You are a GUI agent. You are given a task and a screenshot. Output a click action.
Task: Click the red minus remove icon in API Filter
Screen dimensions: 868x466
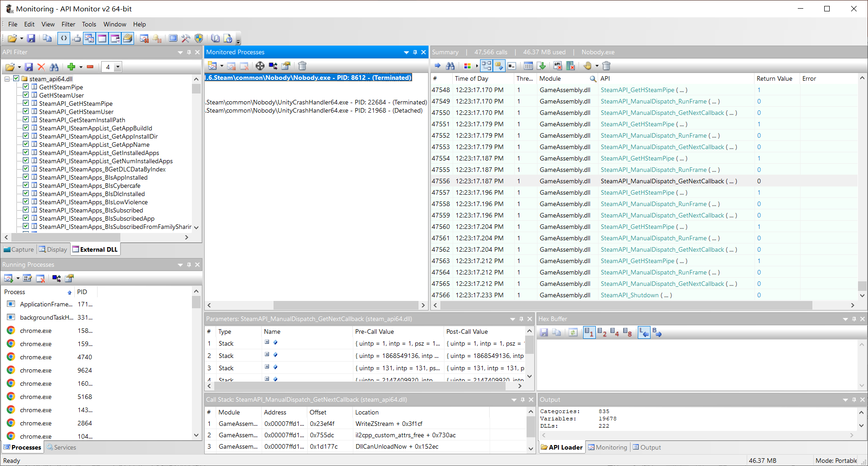pyautogui.click(x=90, y=67)
